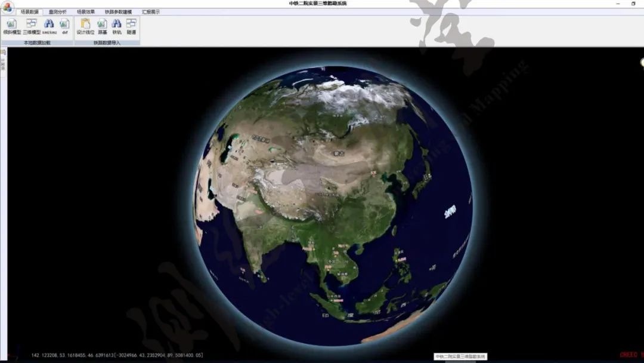Image resolution: width=644 pixels, height=363 pixels.
Task: Click the coordinate readout in status bar
Action: pos(117,355)
